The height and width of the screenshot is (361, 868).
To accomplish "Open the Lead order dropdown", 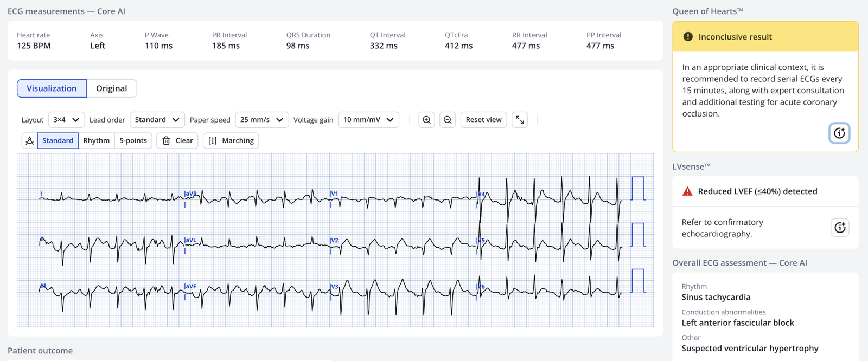I will pyautogui.click(x=157, y=120).
